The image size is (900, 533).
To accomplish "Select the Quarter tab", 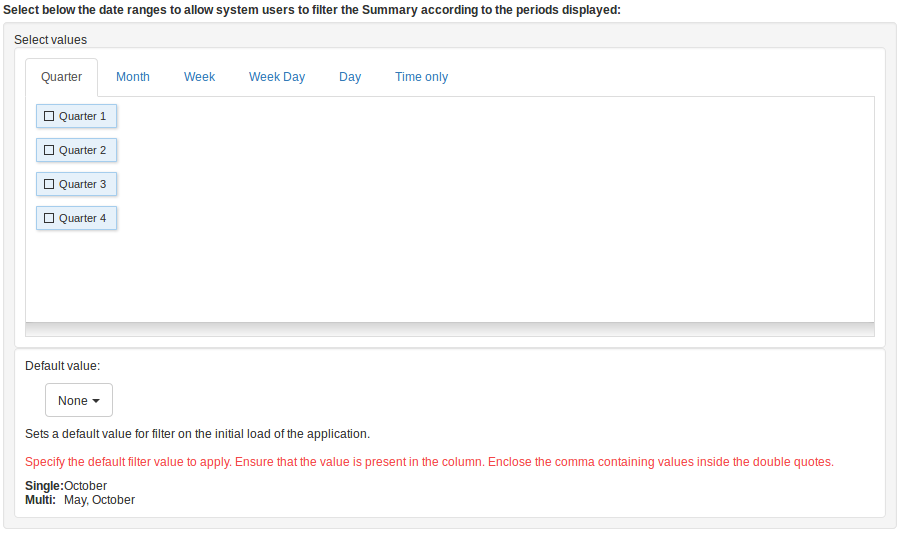I will pos(61,77).
